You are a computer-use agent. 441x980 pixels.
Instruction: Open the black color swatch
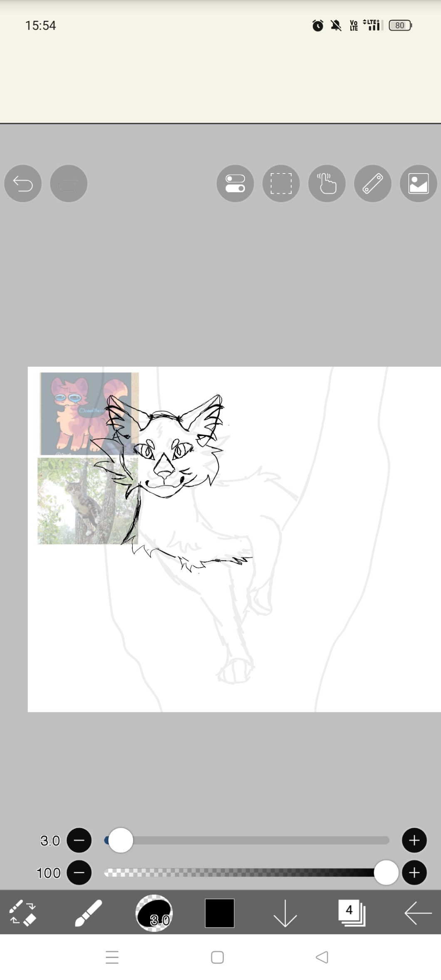pos(219,913)
